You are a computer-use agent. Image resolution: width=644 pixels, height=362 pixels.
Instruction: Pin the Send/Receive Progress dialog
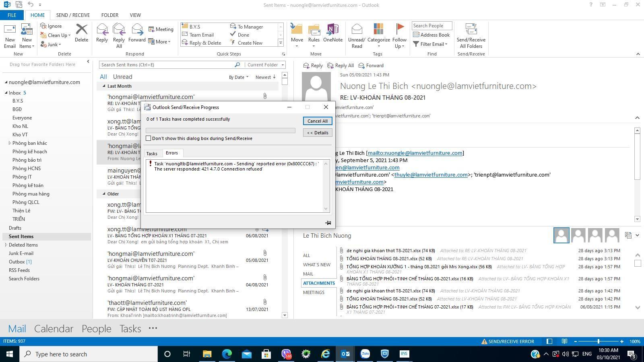point(328,223)
